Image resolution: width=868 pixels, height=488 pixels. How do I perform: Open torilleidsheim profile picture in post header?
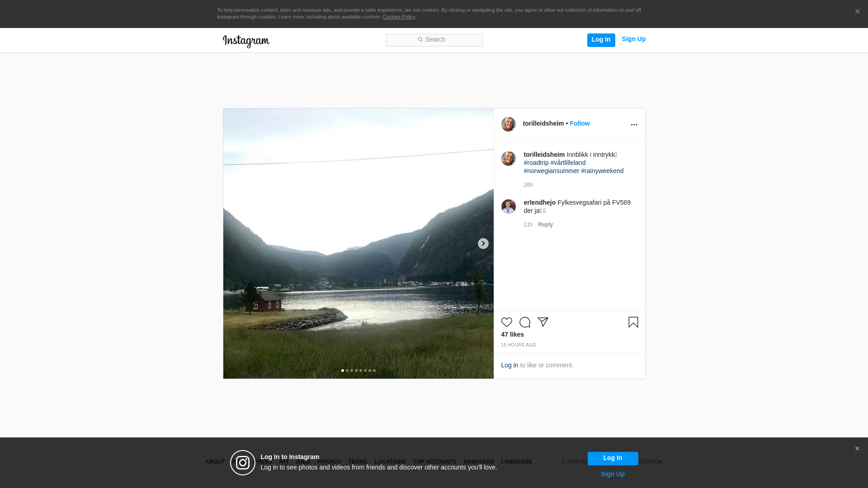point(509,124)
